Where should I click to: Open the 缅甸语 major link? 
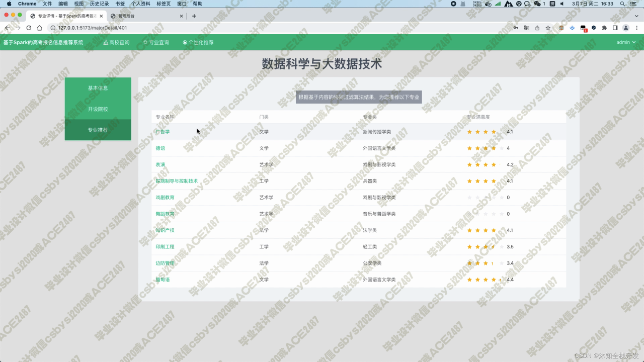tap(163, 280)
